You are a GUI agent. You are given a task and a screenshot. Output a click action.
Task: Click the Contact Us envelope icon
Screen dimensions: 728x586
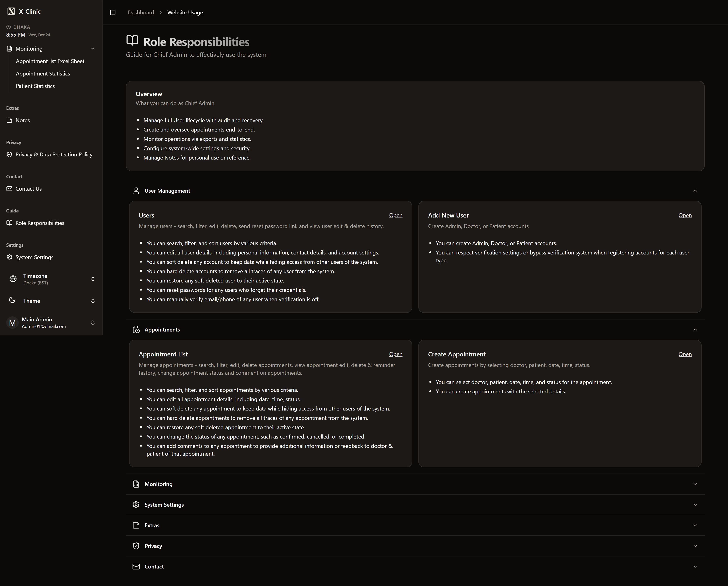(10, 189)
